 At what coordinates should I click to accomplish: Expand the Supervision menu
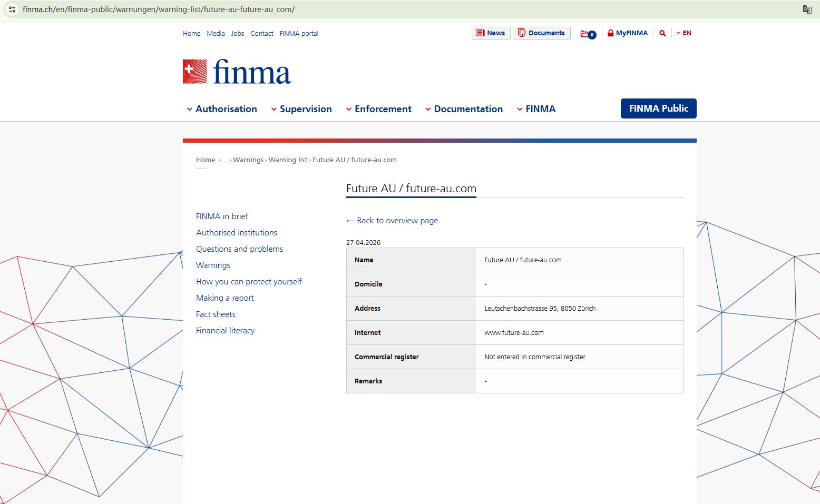[x=301, y=109]
